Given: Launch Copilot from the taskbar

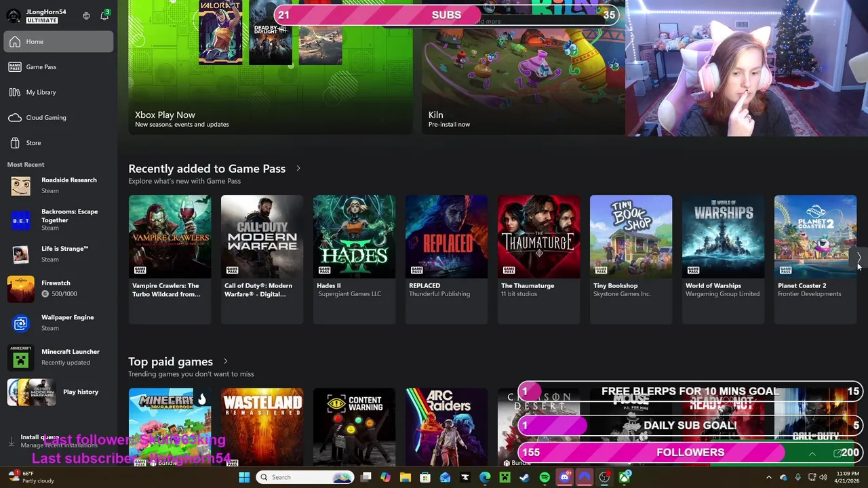Looking at the screenshot, I should tap(385, 477).
